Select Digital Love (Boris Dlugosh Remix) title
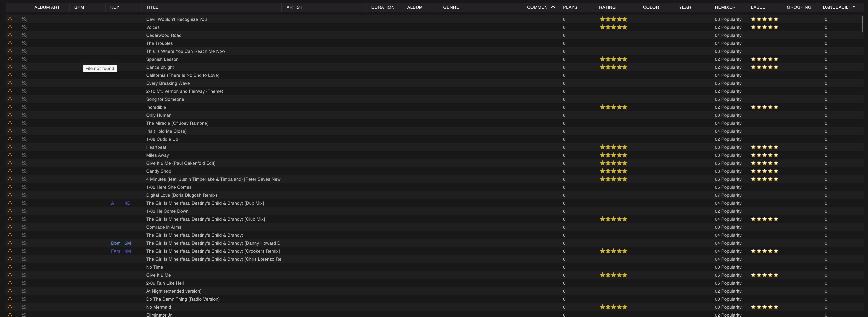The height and width of the screenshot is (317, 868). (x=181, y=195)
